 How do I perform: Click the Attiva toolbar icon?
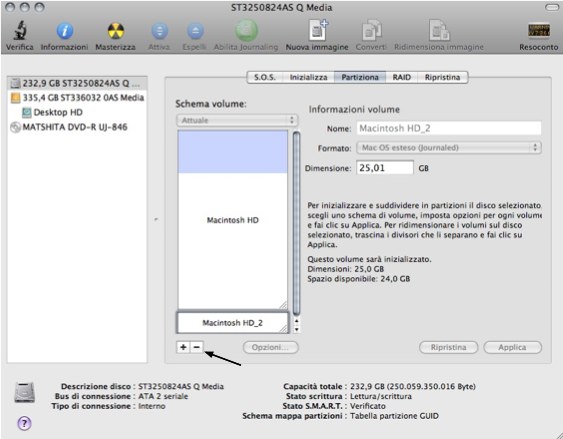pyautogui.click(x=159, y=31)
